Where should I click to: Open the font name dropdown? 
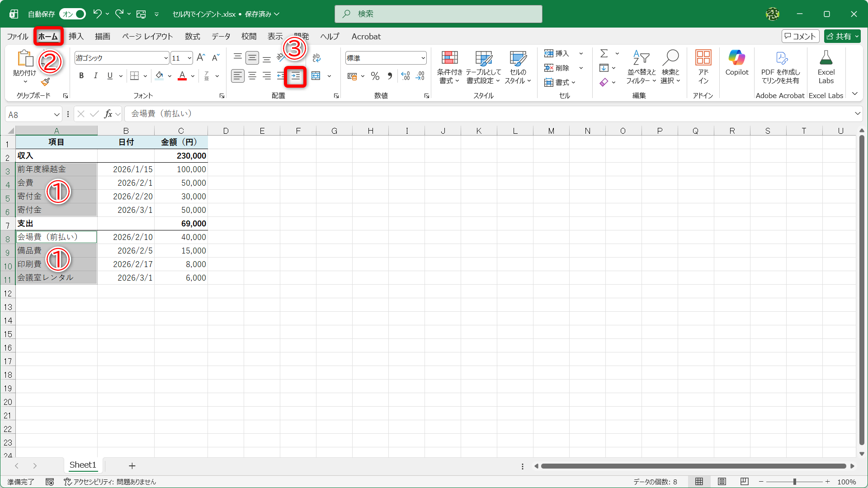(x=166, y=58)
